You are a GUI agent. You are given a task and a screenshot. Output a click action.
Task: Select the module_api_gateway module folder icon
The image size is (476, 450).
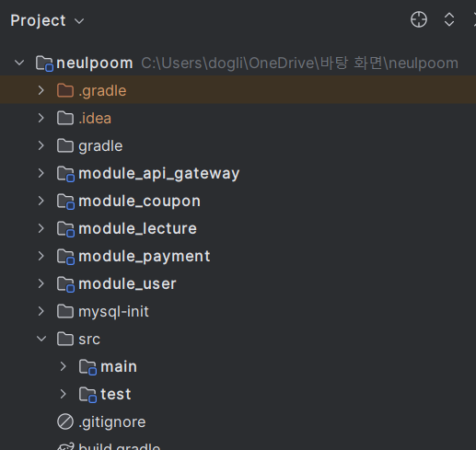pos(65,174)
